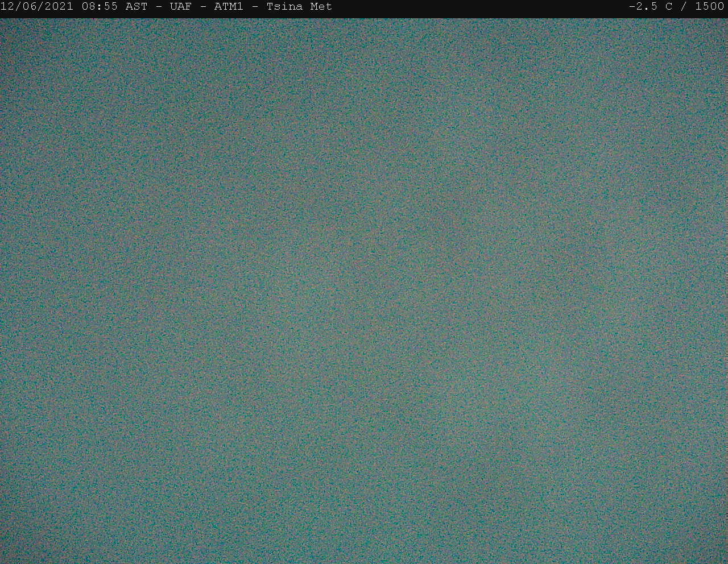Image resolution: width=728 pixels, height=564 pixels.
Task: Click the time 08:55 AST
Action: point(114,7)
